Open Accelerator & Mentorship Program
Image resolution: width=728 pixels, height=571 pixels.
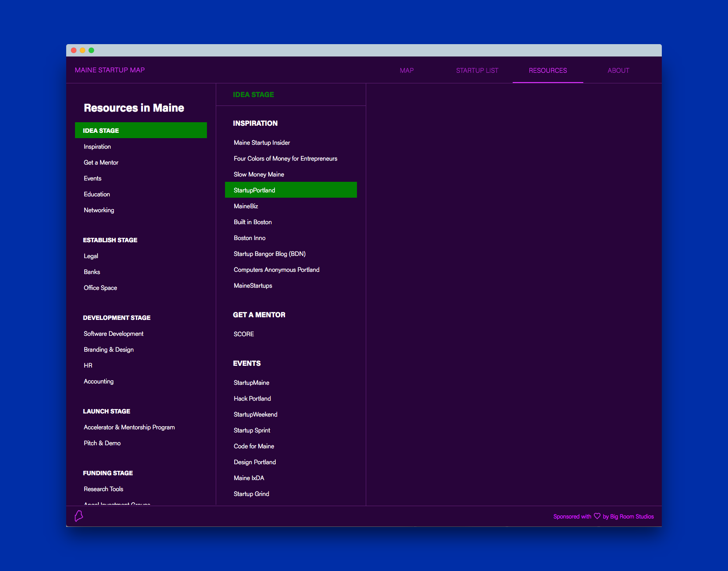coord(129,427)
